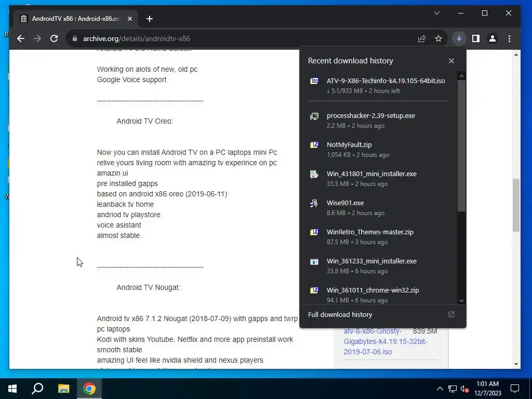Viewport: 532px width, 399px height.
Task: Click the Chrome taskbar icon
Action: (x=89, y=389)
